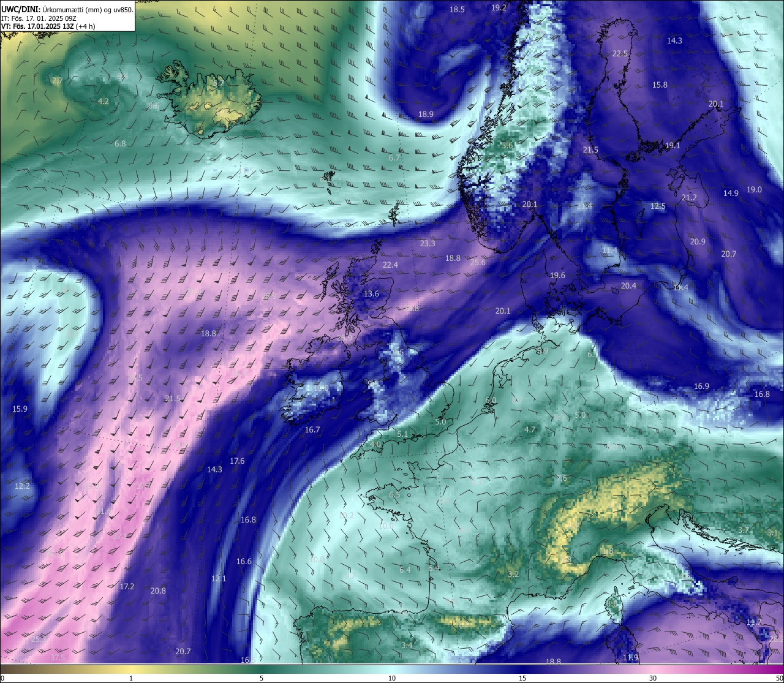784x683 pixels.
Task: Click the 4.7 value label
Action: [x=530, y=429]
